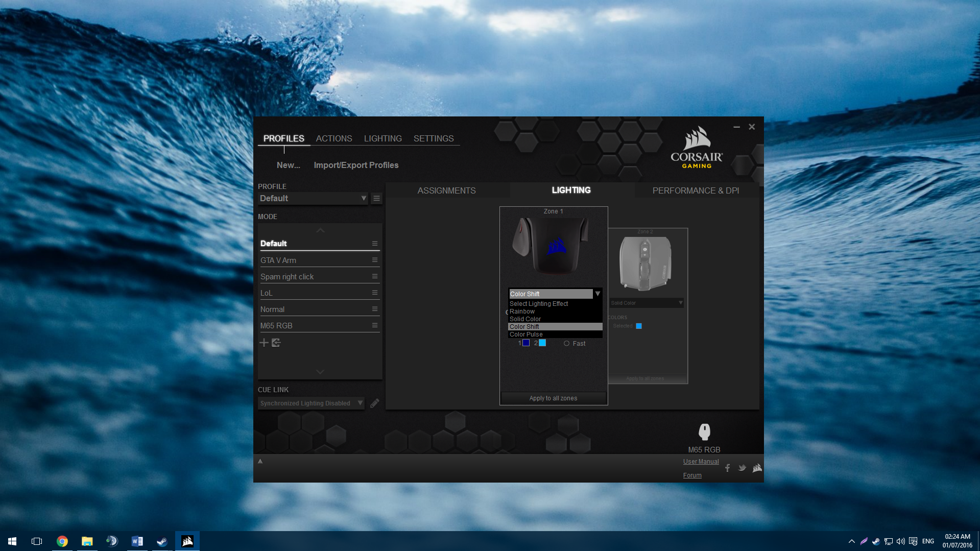Click Zone 1 Apply to all zones

[x=554, y=398]
